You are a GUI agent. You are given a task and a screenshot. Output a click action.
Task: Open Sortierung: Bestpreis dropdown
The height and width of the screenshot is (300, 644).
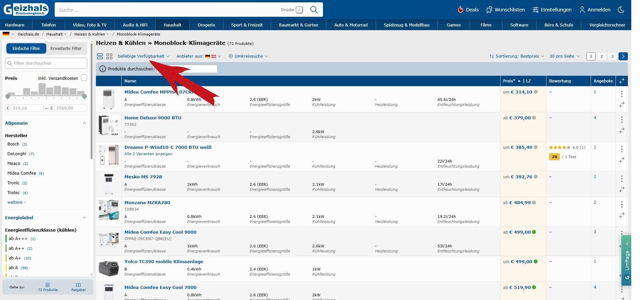point(517,56)
